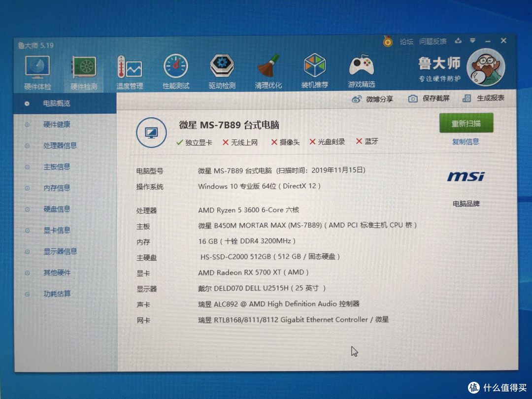Open the 硬件体检 hardware checkup tool

pyautogui.click(x=37, y=73)
